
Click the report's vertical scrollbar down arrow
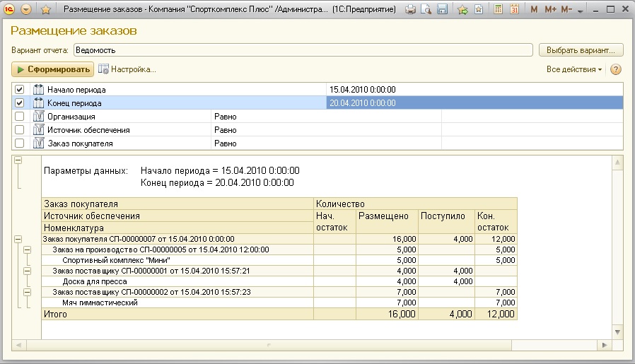click(617, 331)
